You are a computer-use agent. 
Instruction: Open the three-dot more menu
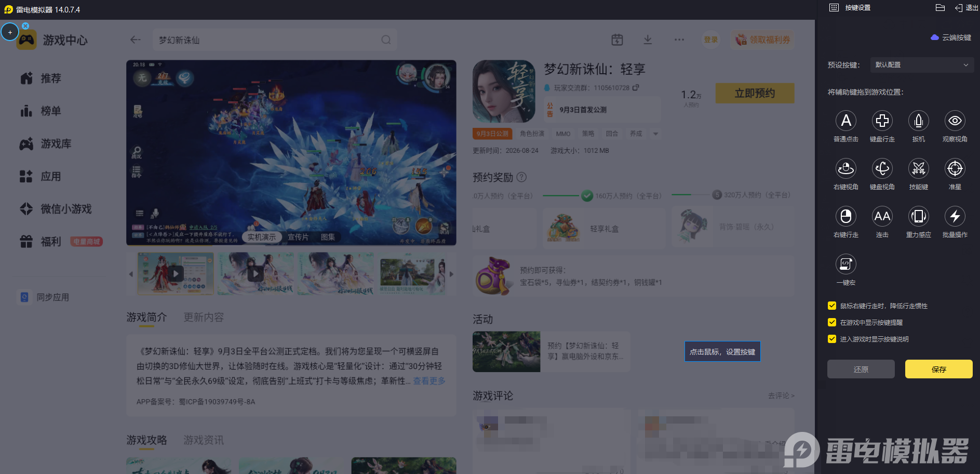tap(679, 39)
